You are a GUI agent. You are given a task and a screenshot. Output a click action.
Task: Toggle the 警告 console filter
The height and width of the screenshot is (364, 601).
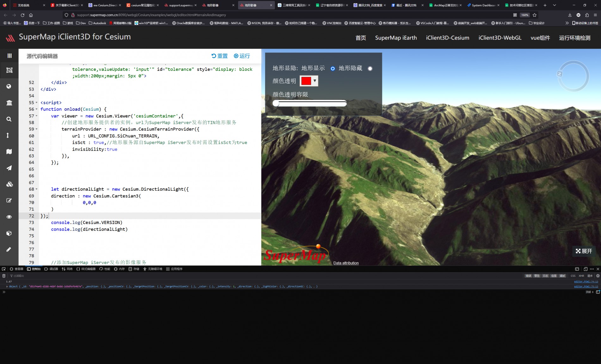[537, 276]
